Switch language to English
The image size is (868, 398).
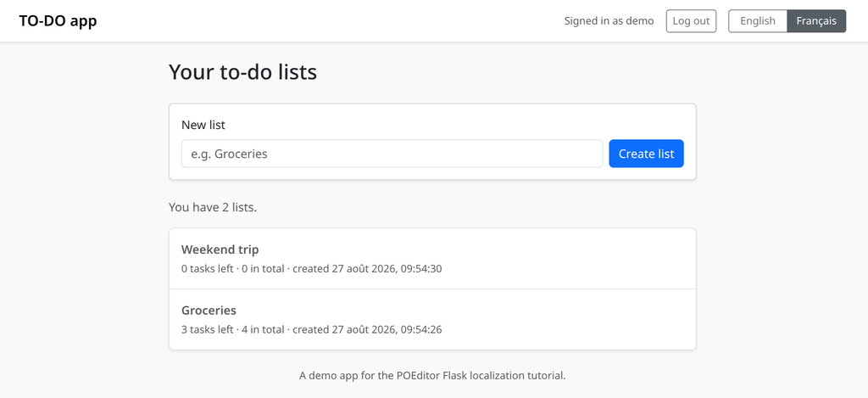757,21
